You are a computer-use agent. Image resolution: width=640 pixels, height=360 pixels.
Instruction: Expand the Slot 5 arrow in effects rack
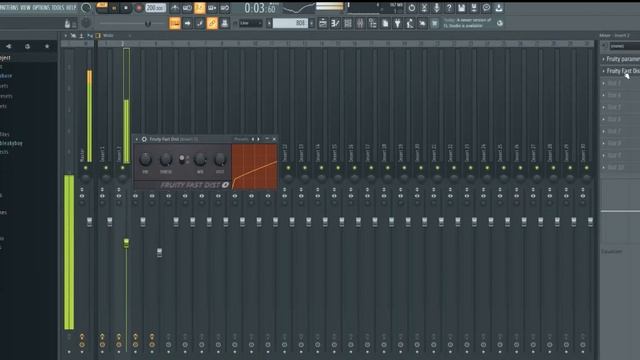[x=603, y=107]
